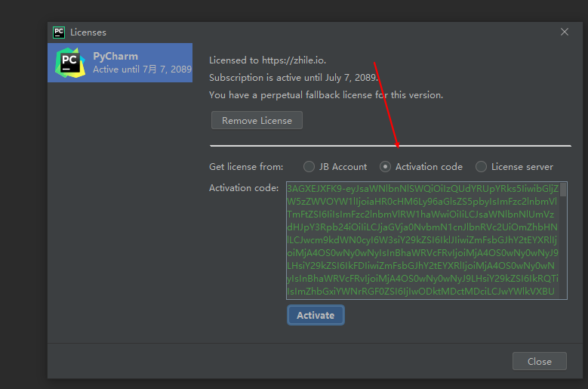Click the Close button at the bottom
The height and width of the screenshot is (389, 588).
[x=540, y=361]
